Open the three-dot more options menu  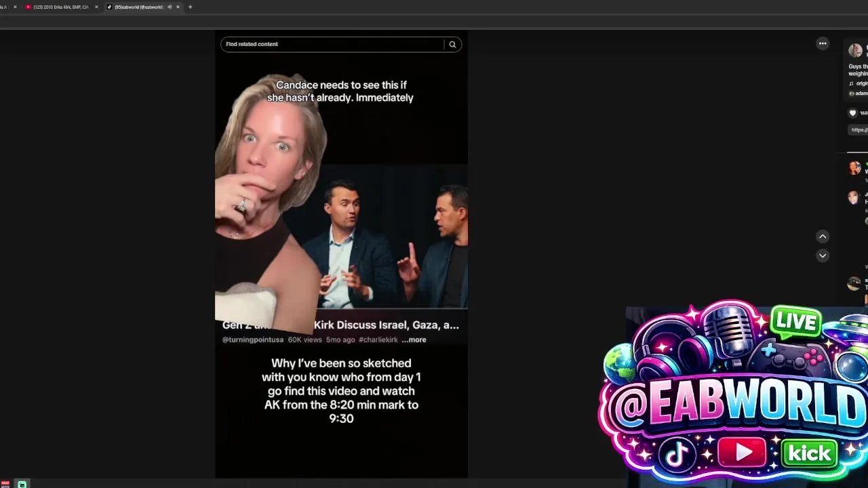point(823,43)
